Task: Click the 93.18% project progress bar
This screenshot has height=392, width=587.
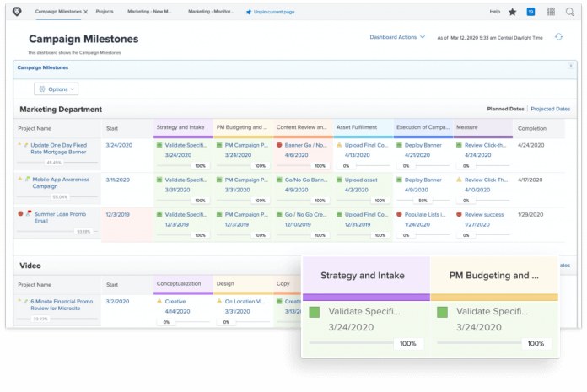Action: [57, 232]
